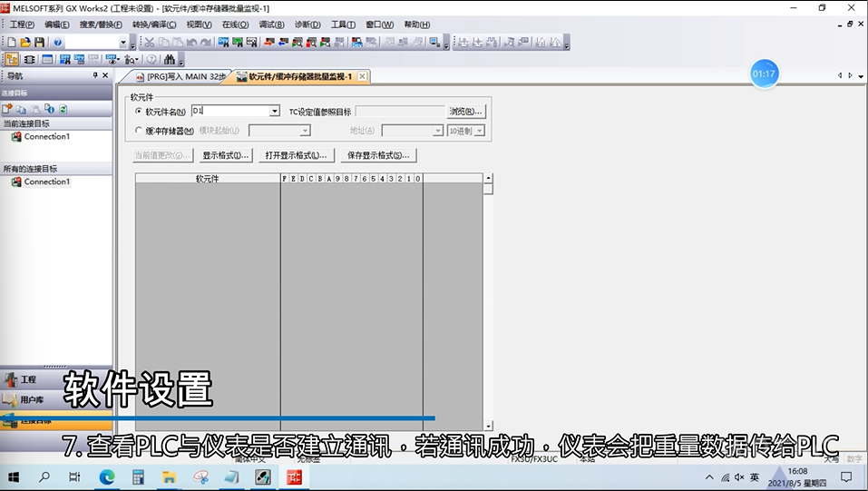Click the simulation monitor screen icon
Screen dimensions: 868x491
(434, 42)
